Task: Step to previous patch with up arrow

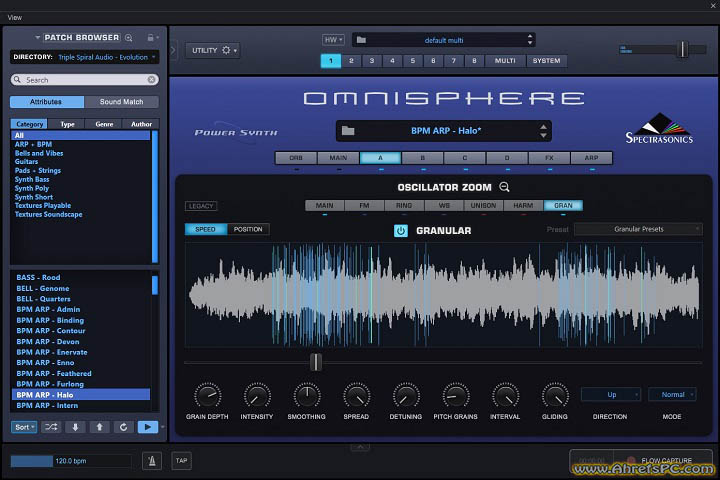Action: [99, 427]
